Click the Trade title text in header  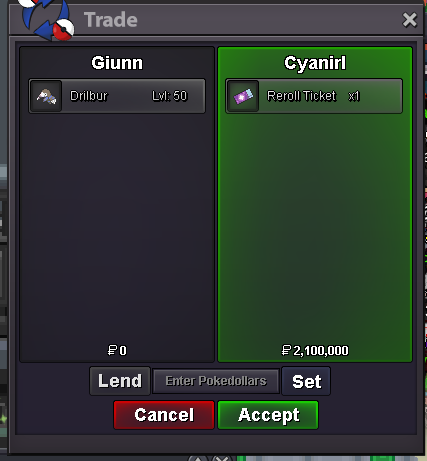[111, 20]
